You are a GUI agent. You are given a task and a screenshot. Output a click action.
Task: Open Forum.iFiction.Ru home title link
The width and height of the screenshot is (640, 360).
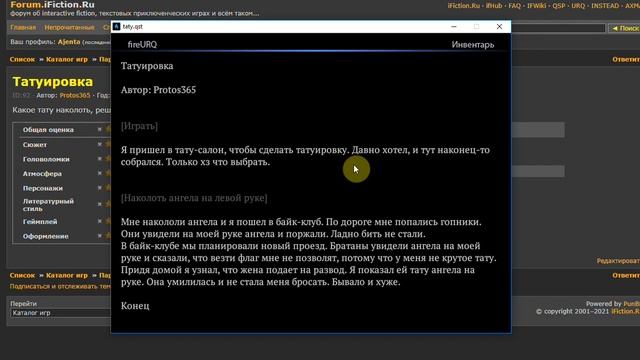pos(52,5)
